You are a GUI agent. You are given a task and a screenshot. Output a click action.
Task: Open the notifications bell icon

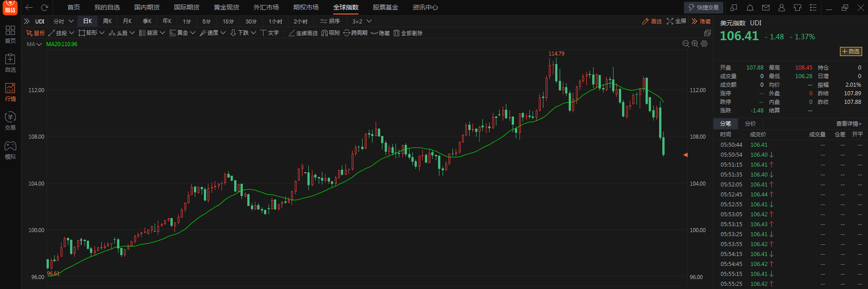(x=750, y=8)
